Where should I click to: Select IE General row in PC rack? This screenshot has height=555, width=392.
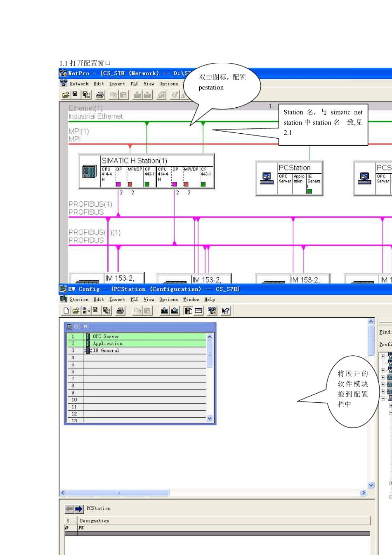(137, 350)
